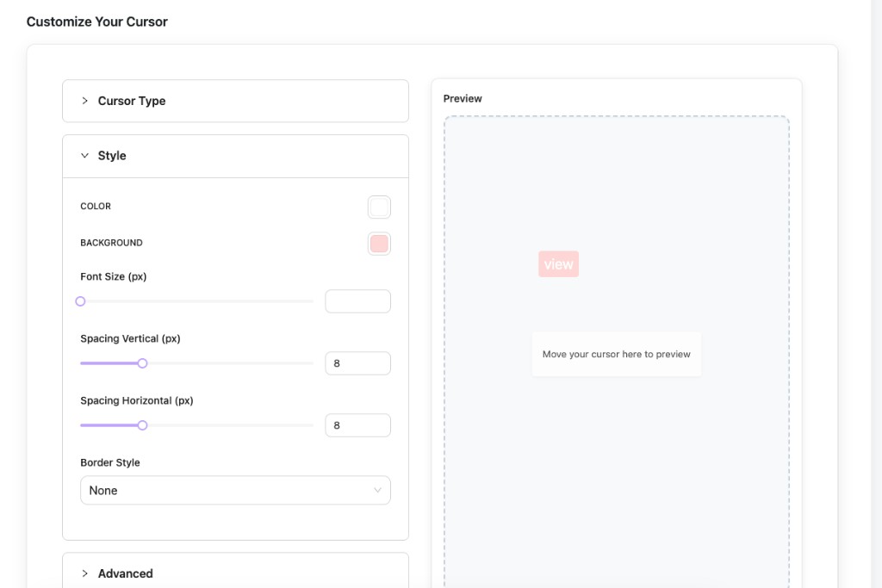Viewport: 882px width, 588px height.
Task: Click the 'Preview' panel label
Action: pyautogui.click(x=463, y=98)
